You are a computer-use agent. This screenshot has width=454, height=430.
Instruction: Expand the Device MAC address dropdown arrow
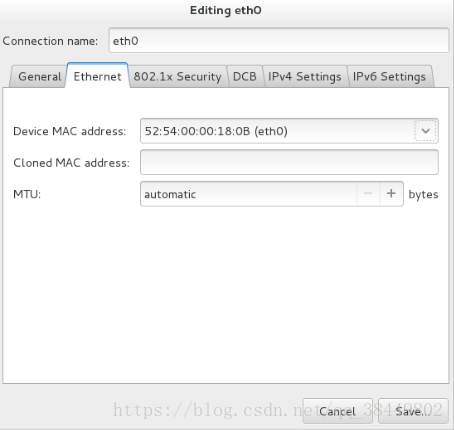click(425, 131)
